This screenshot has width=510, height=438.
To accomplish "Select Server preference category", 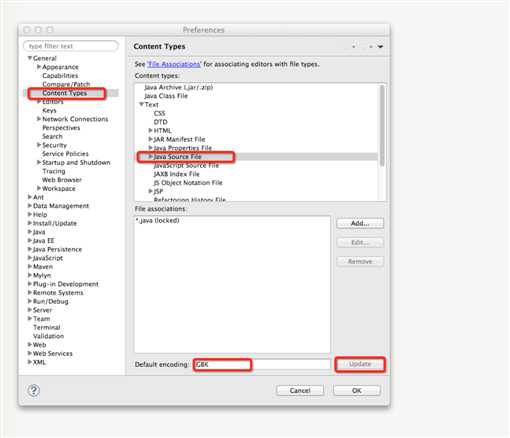I will click(42, 310).
